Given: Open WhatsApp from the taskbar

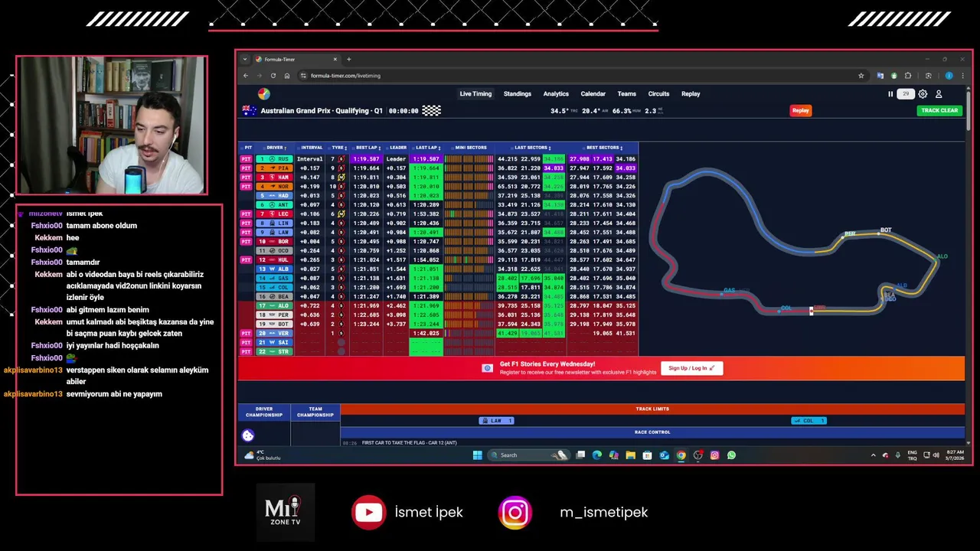Looking at the screenshot, I should (731, 455).
